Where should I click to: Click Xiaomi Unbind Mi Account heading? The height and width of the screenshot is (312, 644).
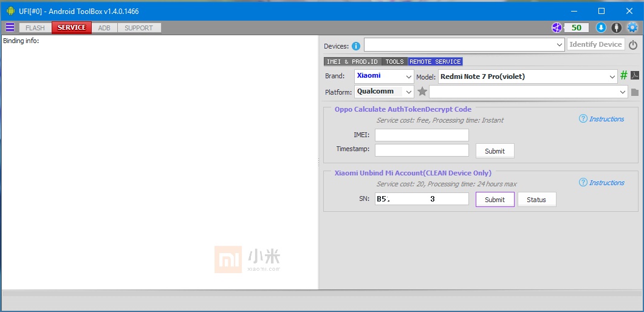click(413, 173)
